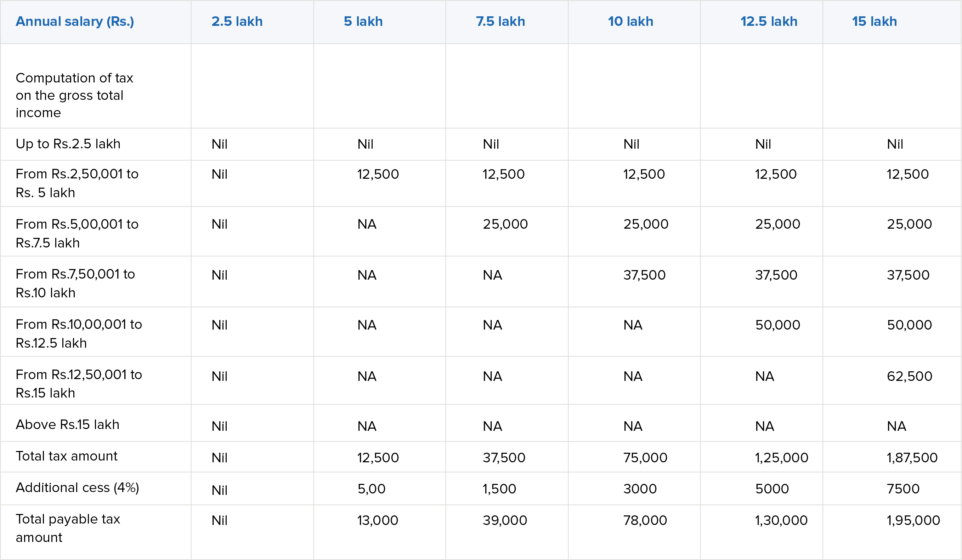Select the 'Total tax amount' row label
The image size is (962, 560).
click(x=67, y=456)
